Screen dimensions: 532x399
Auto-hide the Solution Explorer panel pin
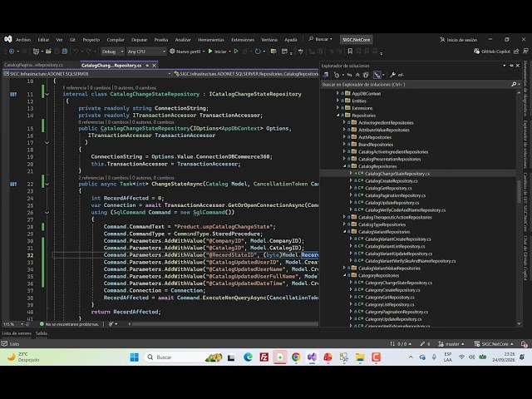click(x=511, y=66)
